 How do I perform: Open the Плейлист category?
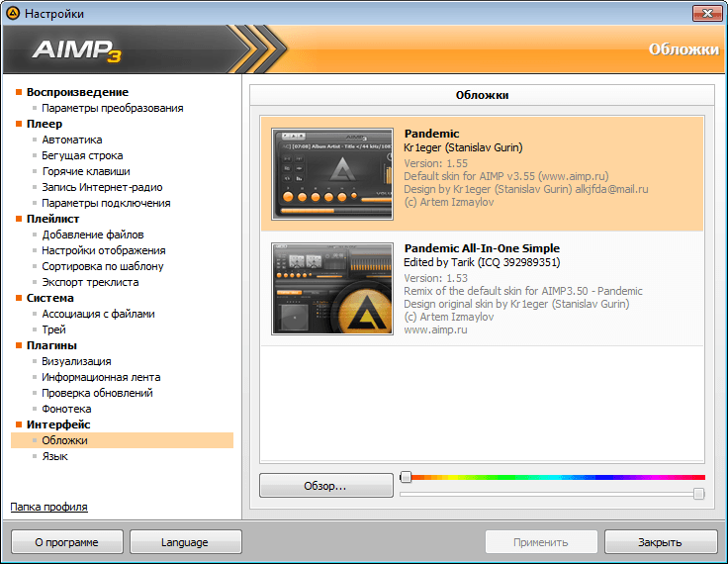tap(52, 219)
